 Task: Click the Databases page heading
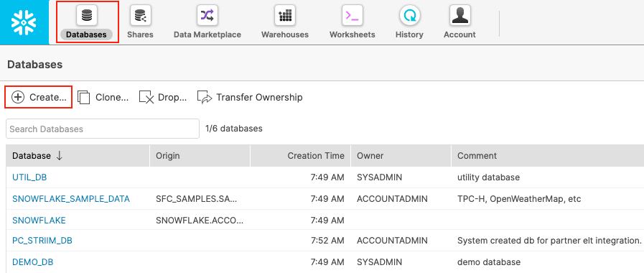pos(35,65)
